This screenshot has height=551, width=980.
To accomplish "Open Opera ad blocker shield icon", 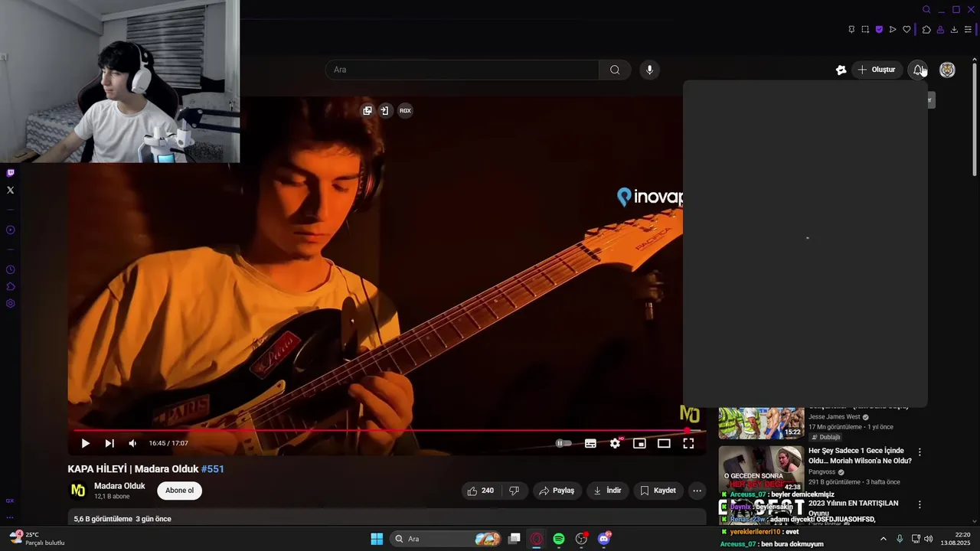I will (x=879, y=30).
